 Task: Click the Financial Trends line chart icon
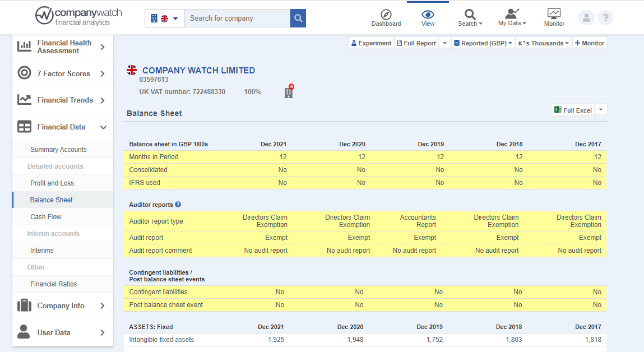pos(24,99)
